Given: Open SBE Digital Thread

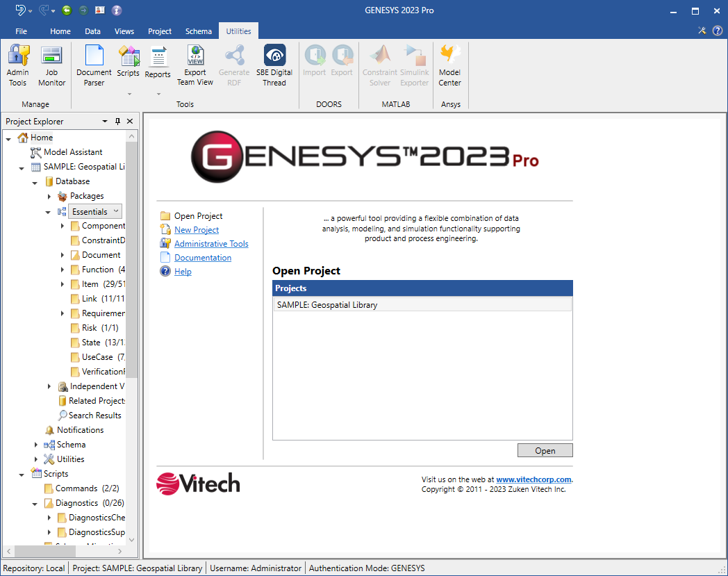Looking at the screenshot, I should point(274,67).
